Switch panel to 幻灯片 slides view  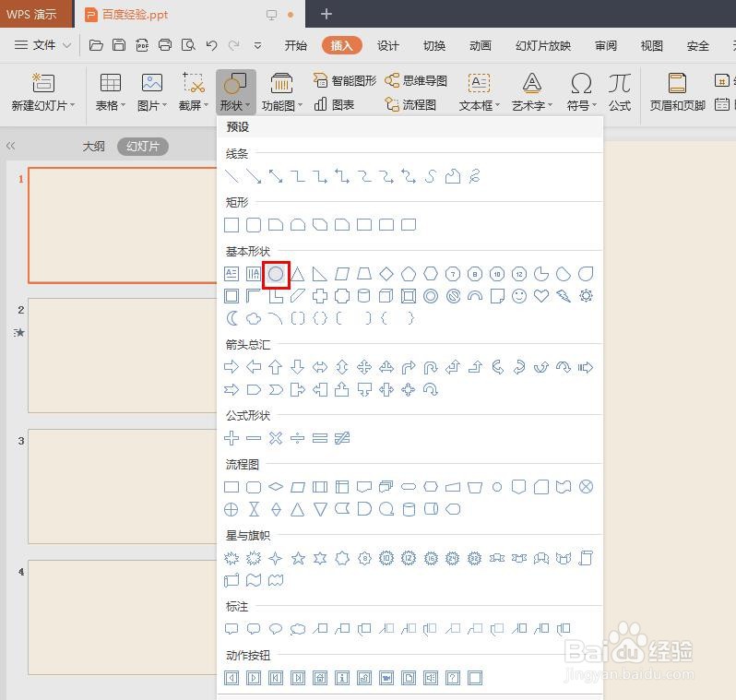[x=143, y=147]
